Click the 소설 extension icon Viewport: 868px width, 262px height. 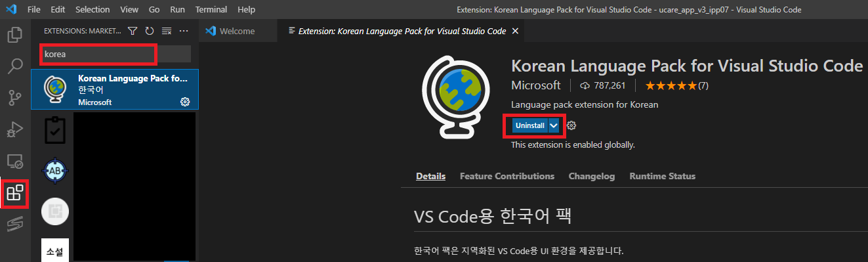tap(54, 251)
